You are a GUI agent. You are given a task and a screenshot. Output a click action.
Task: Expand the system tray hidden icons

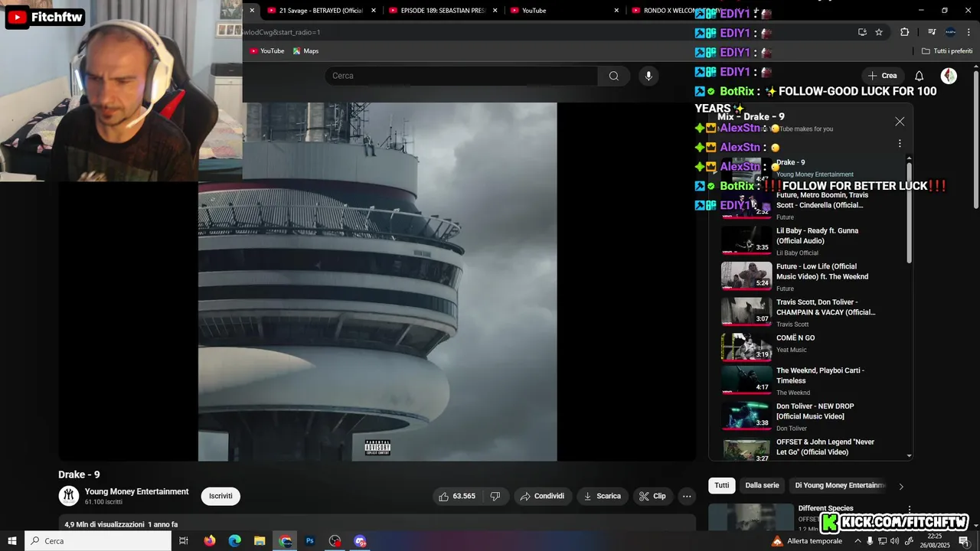[x=857, y=541]
